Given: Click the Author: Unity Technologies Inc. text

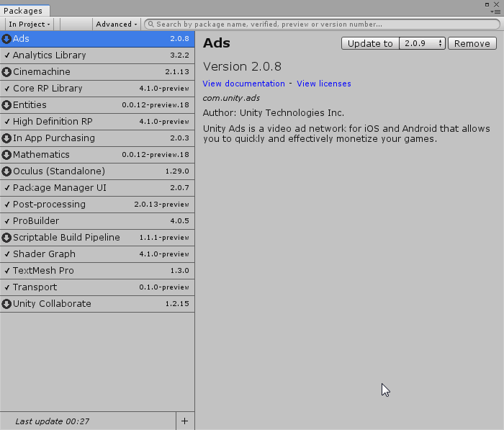Looking at the screenshot, I should (x=273, y=113).
